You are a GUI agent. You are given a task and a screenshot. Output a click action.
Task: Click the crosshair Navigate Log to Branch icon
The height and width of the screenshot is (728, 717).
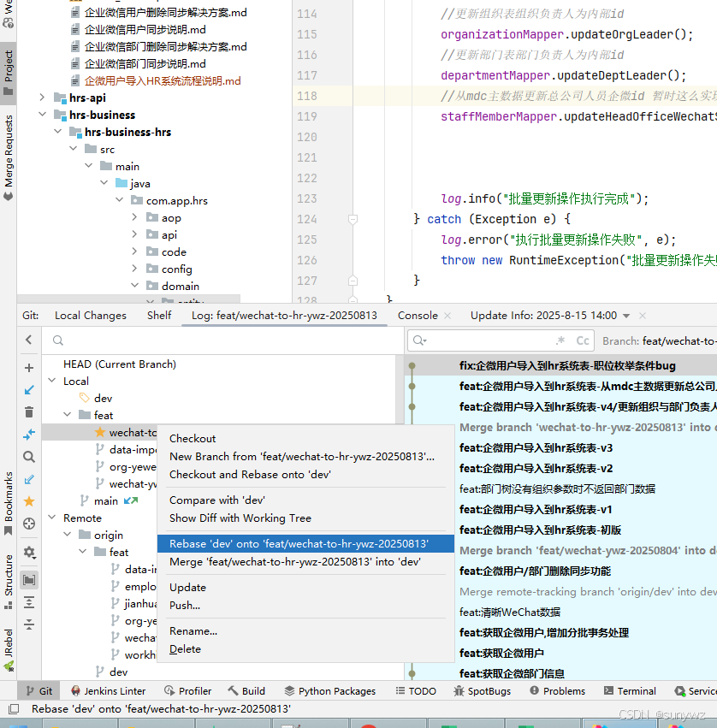[29, 524]
